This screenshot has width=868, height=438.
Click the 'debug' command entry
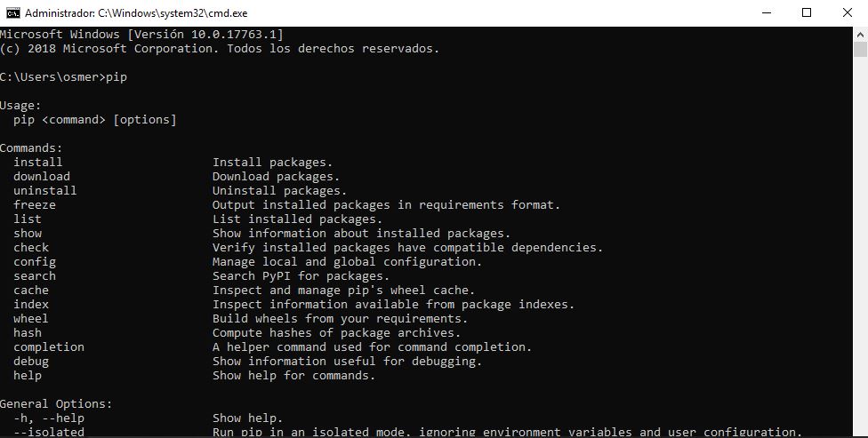31,361
